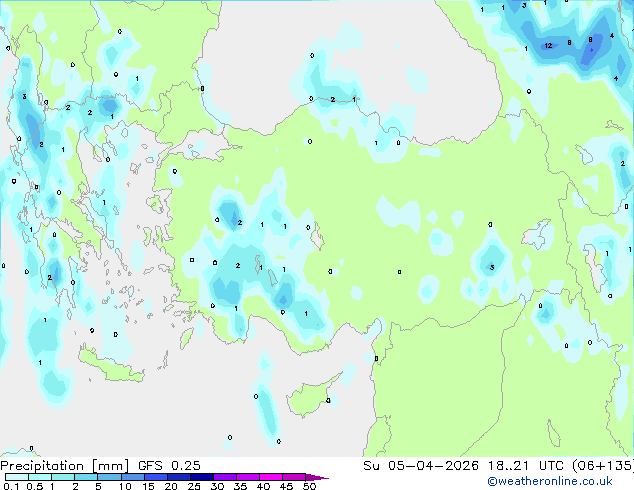Click the 'Su' weekday abbreviation

click(371, 466)
